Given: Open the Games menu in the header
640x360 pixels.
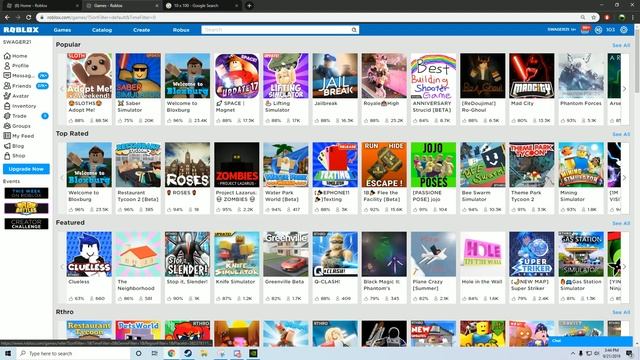Looking at the screenshot, I should [62, 30].
